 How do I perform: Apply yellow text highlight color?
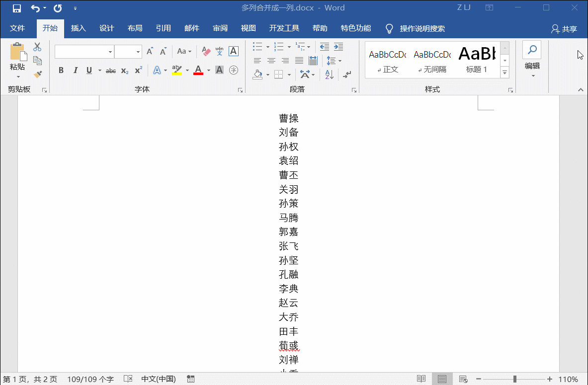[x=176, y=70]
